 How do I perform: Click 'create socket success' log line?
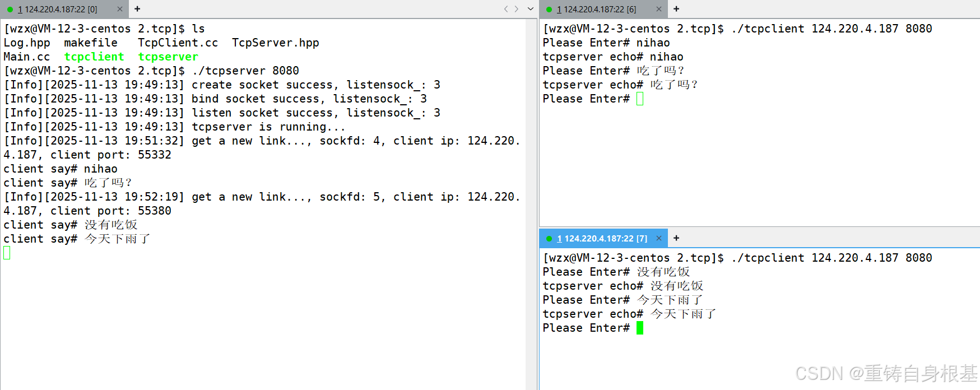pyautogui.click(x=222, y=85)
